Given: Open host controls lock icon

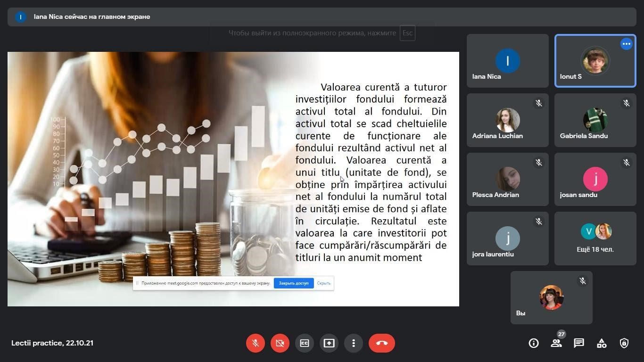Looking at the screenshot, I should point(624,343).
